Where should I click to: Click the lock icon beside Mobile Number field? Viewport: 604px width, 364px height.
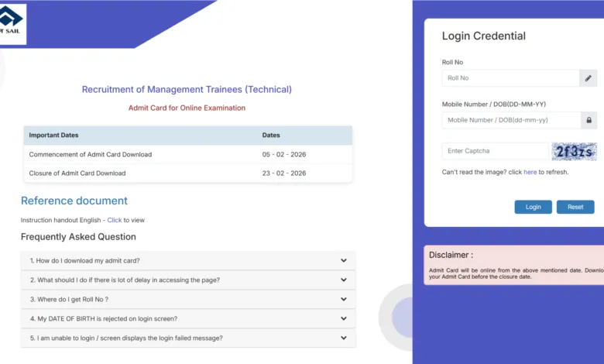pos(589,120)
